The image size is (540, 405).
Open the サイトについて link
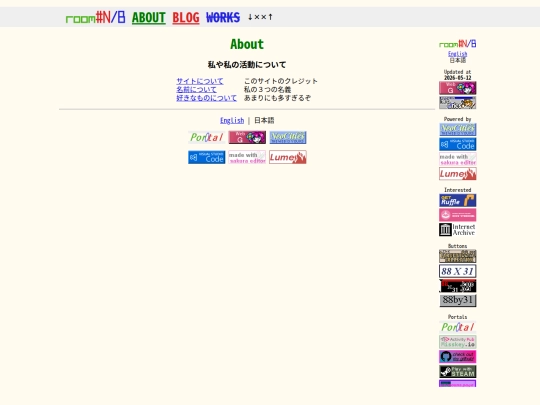[x=200, y=81]
